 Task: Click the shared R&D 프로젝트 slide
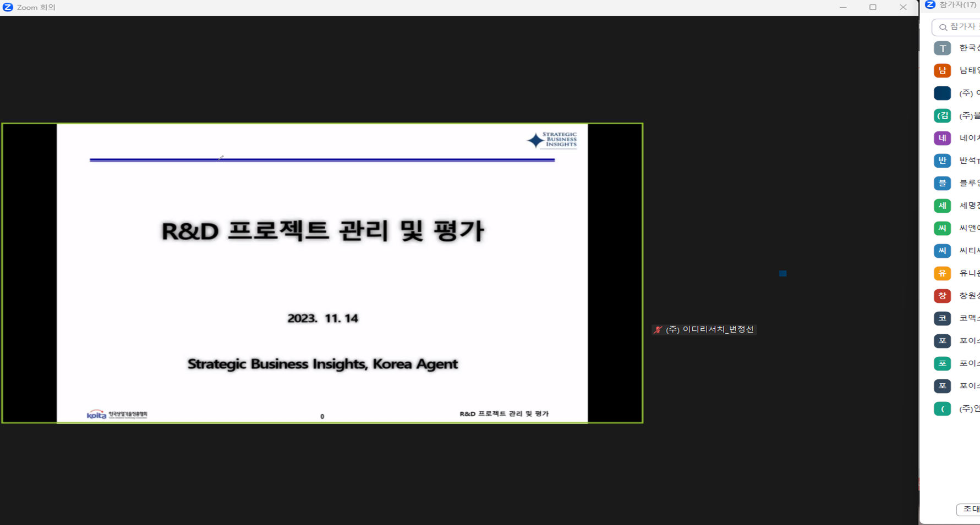pos(322,273)
